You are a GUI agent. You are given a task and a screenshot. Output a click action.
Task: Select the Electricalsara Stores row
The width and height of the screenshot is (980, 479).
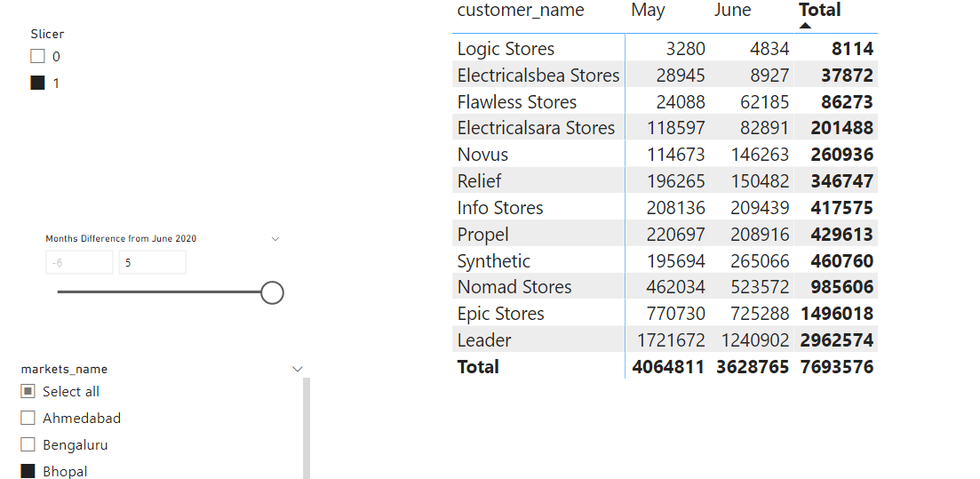coord(536,128)
